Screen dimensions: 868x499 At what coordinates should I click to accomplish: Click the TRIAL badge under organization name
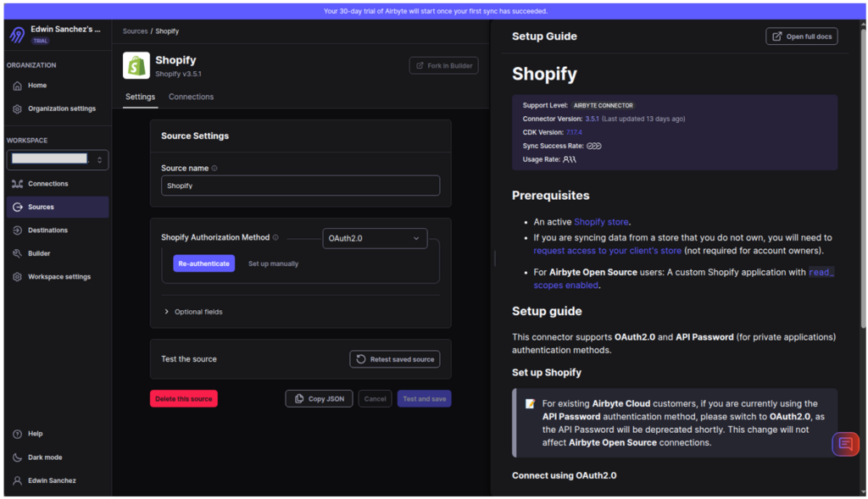tap(41, 41)
